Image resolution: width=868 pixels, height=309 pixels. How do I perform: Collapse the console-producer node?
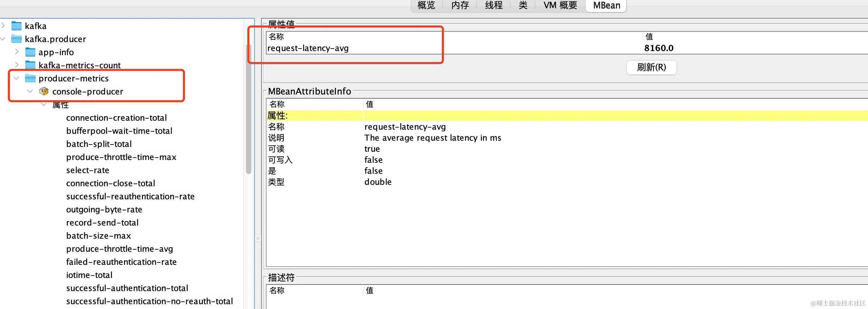coord(30,91)
